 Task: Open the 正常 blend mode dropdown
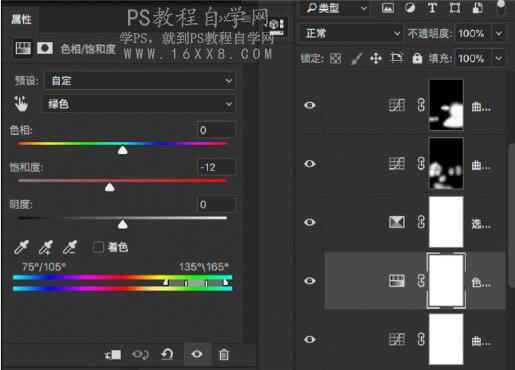point(351,33)
